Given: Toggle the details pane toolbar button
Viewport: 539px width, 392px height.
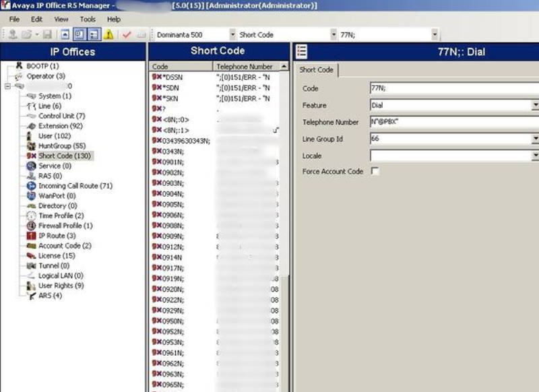Looking at the screenshot, I should (x=94, y=34).
